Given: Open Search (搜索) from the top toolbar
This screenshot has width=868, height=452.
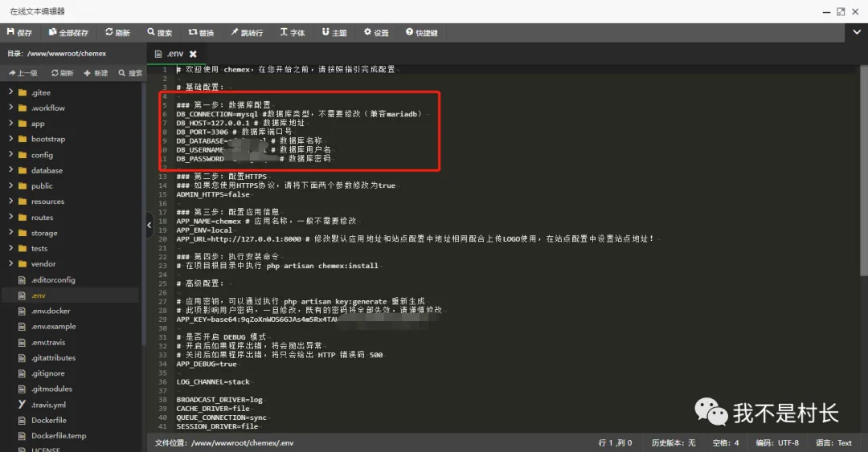Looking at the screenshot, I should point(159,33).
